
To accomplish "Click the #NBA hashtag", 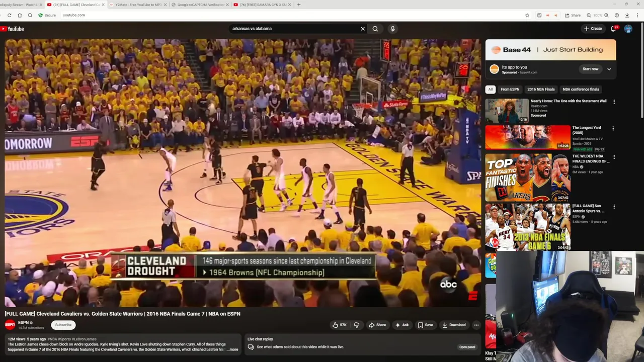I will 52,339.
